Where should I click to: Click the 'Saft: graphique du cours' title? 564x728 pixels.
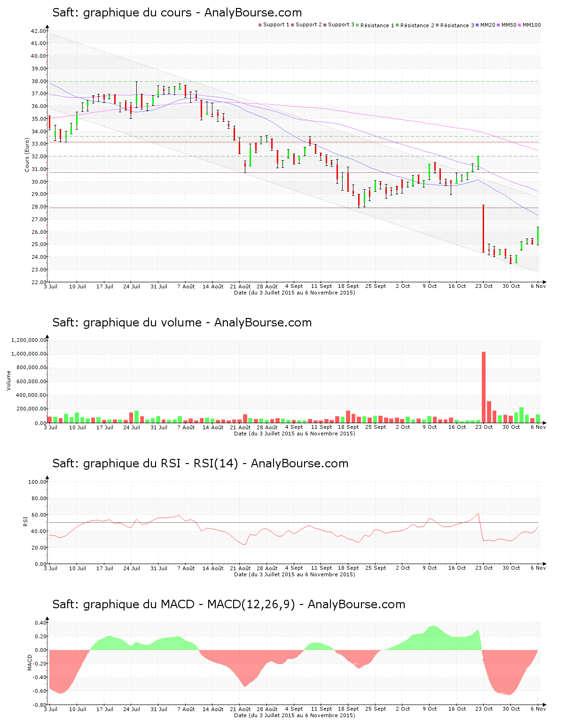pos(177,13)
